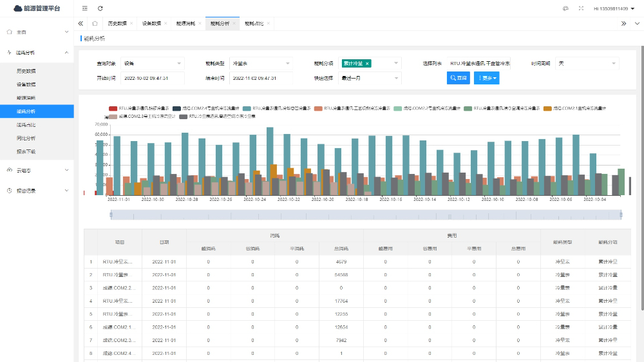
Task: Open the 时间周期 dropdown showing 天
Action: click(x=587, y=63)
